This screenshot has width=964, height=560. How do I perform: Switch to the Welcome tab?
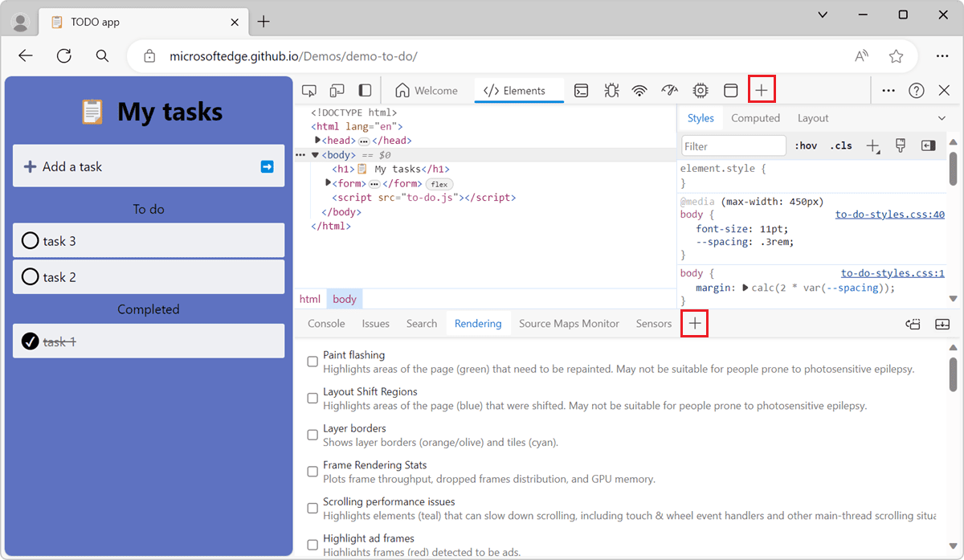pyautogui.click(x=427, y=91)
